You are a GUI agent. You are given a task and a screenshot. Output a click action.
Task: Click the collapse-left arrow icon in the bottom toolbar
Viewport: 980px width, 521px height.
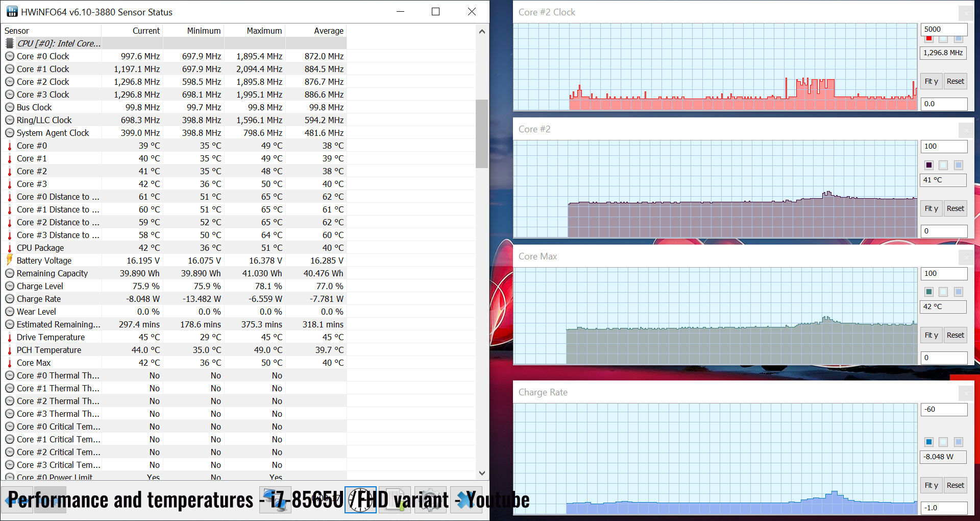point(17,500)
